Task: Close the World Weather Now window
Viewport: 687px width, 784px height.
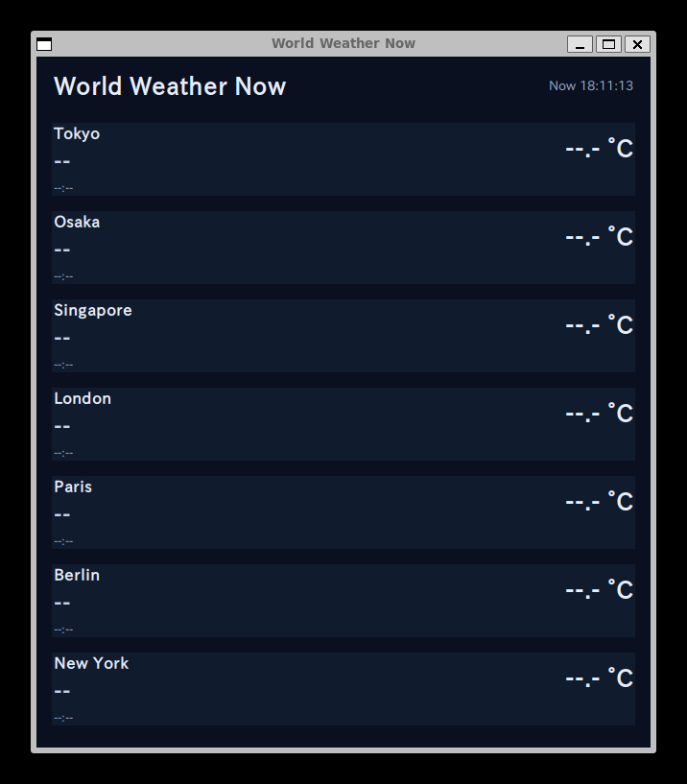Action: click(x=637, y=44)
